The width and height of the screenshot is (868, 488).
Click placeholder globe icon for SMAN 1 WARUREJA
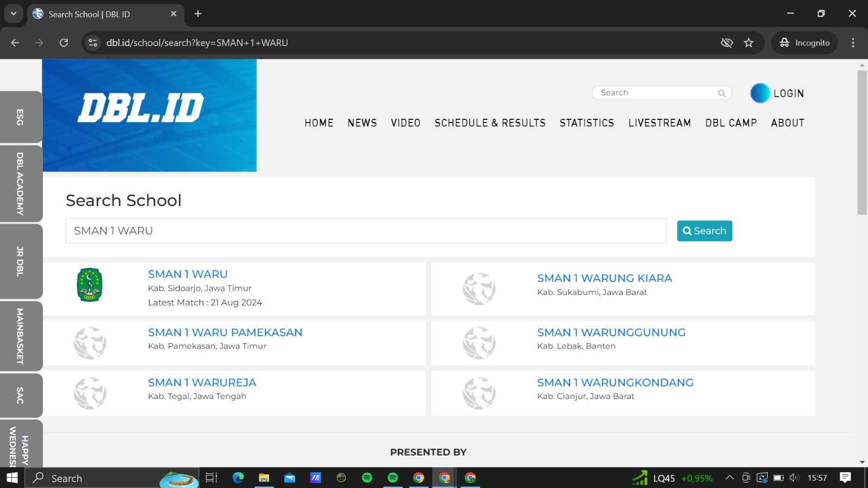[90, 393]
